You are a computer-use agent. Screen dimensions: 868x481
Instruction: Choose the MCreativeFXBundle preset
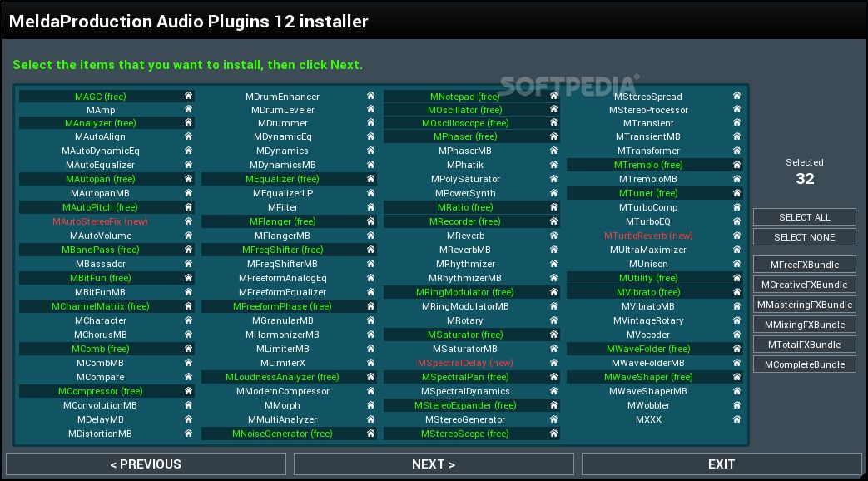tap(805, 285)
